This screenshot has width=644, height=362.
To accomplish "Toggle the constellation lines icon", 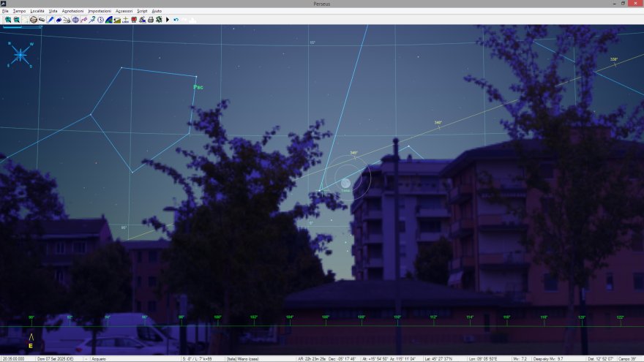I will tap(83, 20).
